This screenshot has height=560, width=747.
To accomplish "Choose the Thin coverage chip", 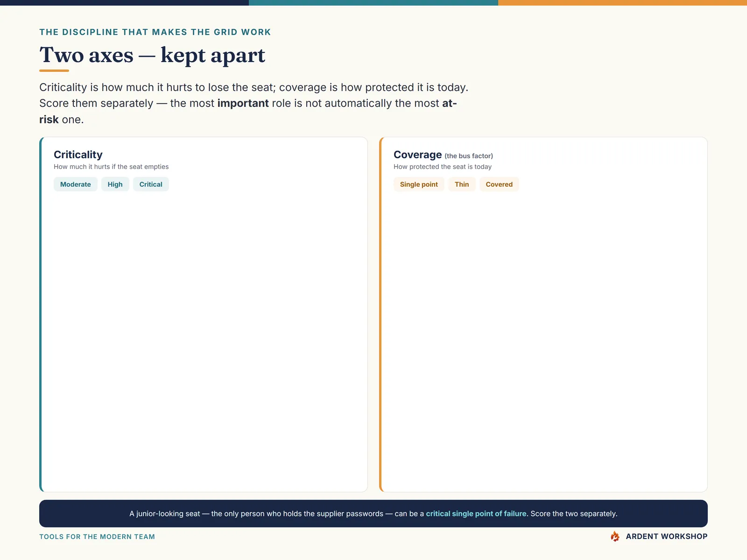I will pyautogui.click(x=462, y=184).
